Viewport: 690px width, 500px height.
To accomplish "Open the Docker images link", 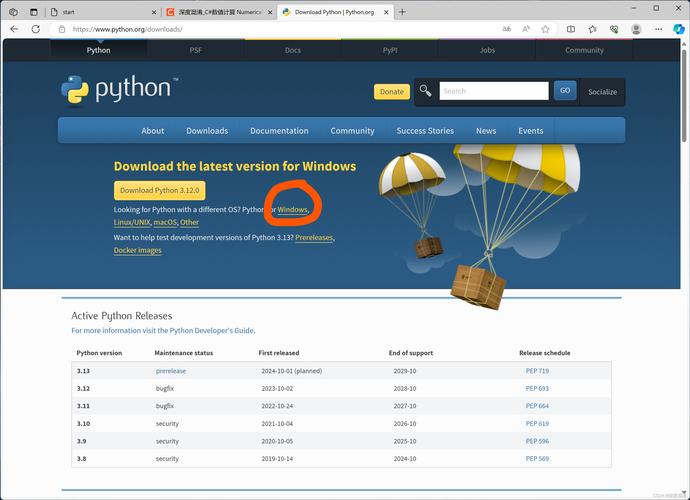I will coord(138,250).
